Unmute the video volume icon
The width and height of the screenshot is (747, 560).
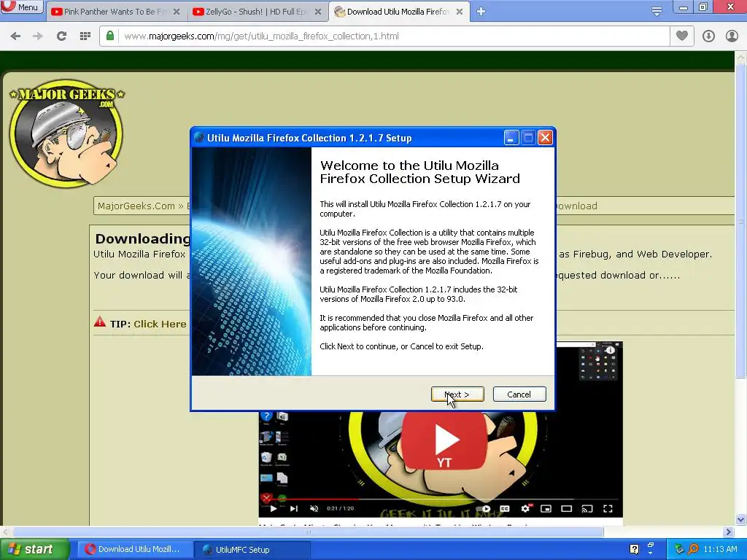[x=314, y=508]
